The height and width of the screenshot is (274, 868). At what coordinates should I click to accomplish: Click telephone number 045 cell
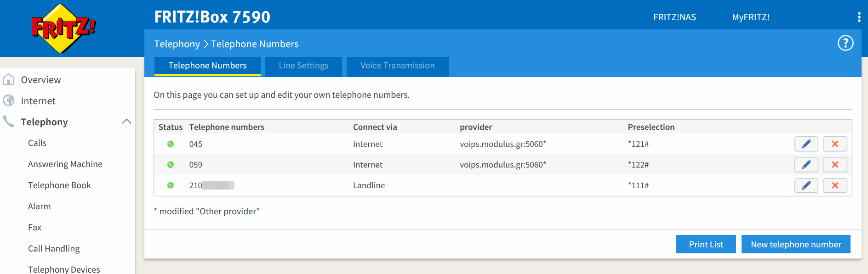(x=196, y=144)
